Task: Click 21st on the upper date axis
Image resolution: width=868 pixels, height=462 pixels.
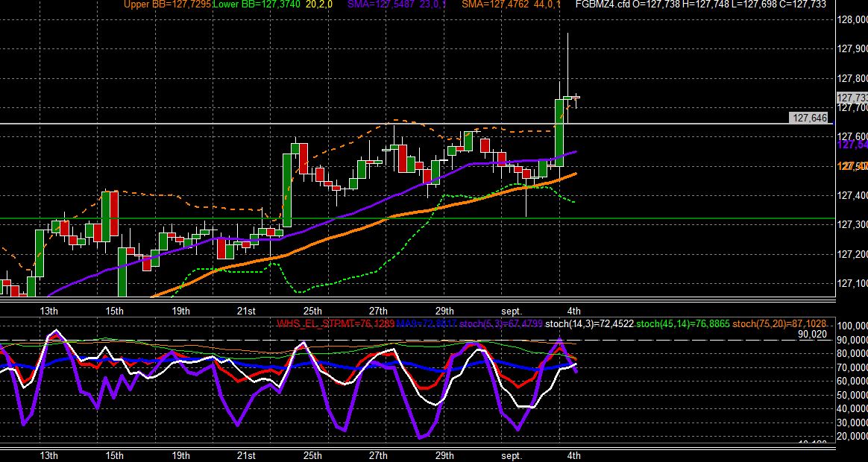Action: [246, 310]
